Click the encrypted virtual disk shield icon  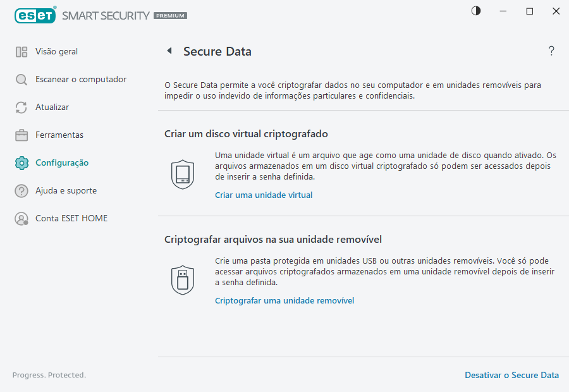183,173
